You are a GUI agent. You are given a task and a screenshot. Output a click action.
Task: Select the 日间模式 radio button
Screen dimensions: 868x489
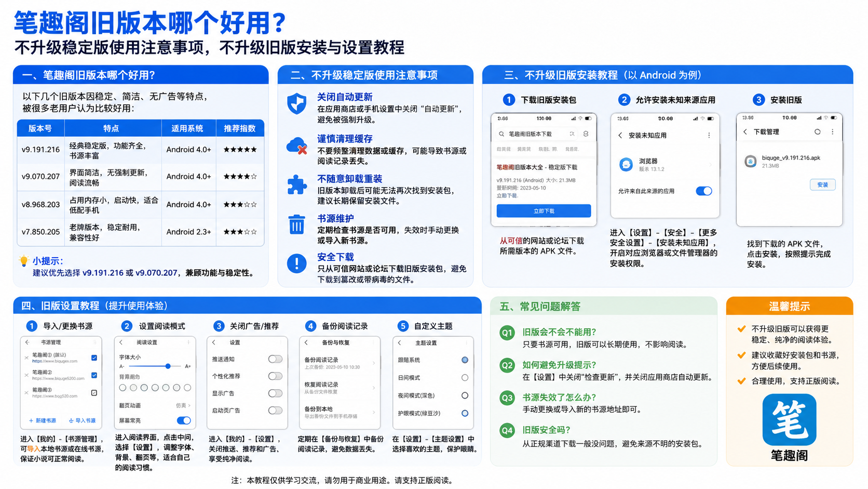point(465,378)
